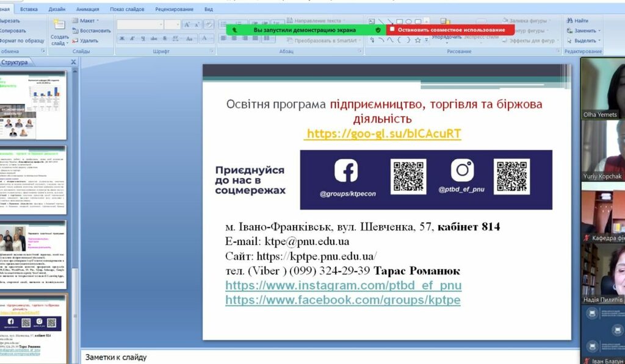Click the Bold formatting icon
The image size is (625, 364).
pos(122,38)
